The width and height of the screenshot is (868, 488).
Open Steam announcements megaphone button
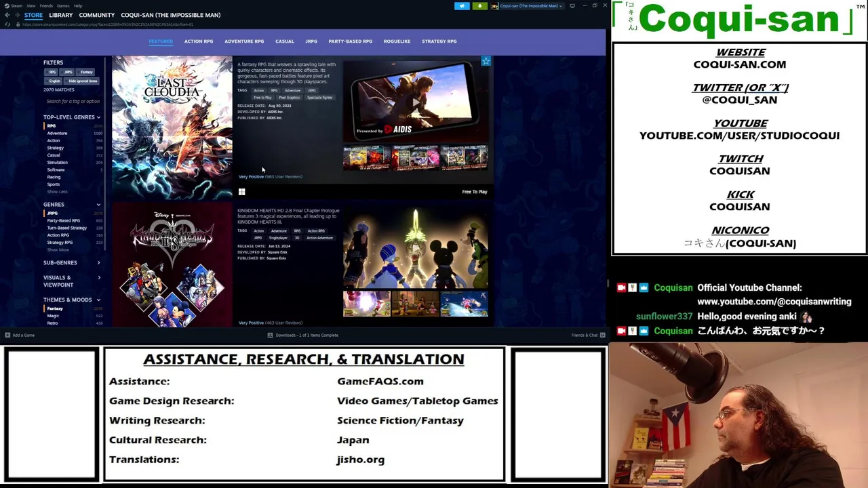pos(462,6)
